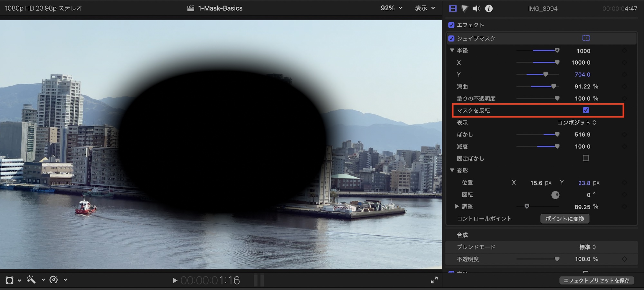Click エフェクトプリセットを保存
Image resolution: width=644 pixels, height=290 pixels.
tap(597, 281)
